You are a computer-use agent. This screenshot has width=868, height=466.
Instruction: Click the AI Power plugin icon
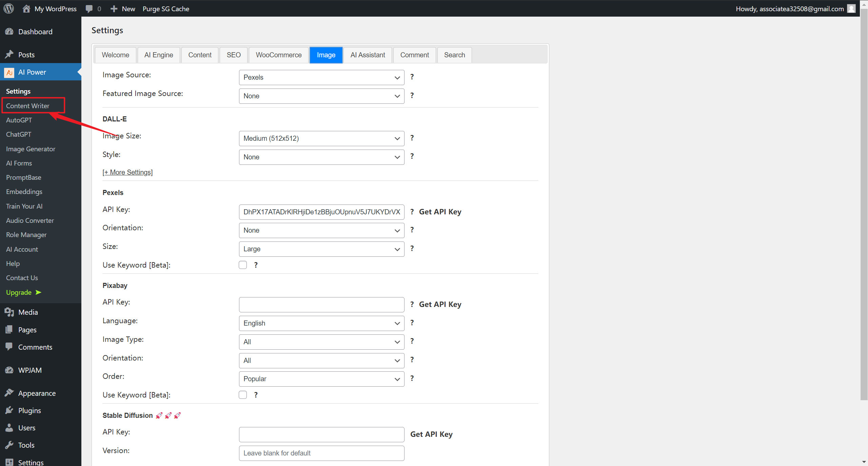[x=9, y=72]
